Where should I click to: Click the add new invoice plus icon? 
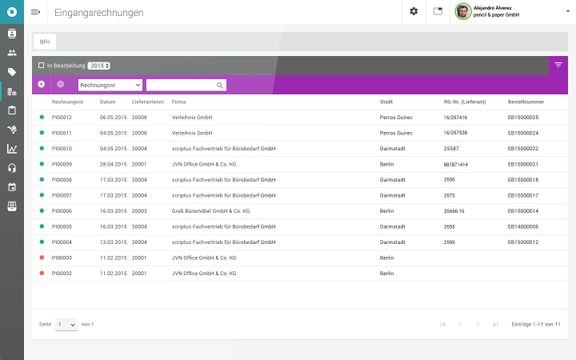pyautogui.click(x=42, y=84)
